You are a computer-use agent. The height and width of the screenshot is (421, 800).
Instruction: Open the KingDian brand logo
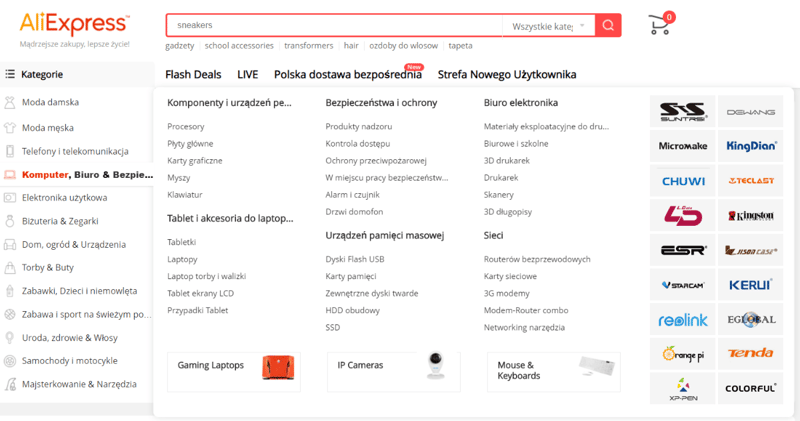coord(751,146)
